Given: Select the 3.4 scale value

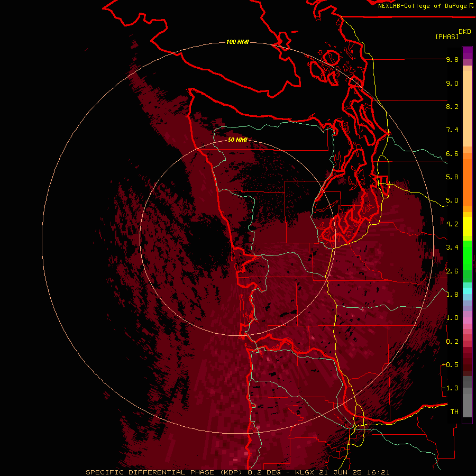Looking at the screenshot, I should 452,248.
